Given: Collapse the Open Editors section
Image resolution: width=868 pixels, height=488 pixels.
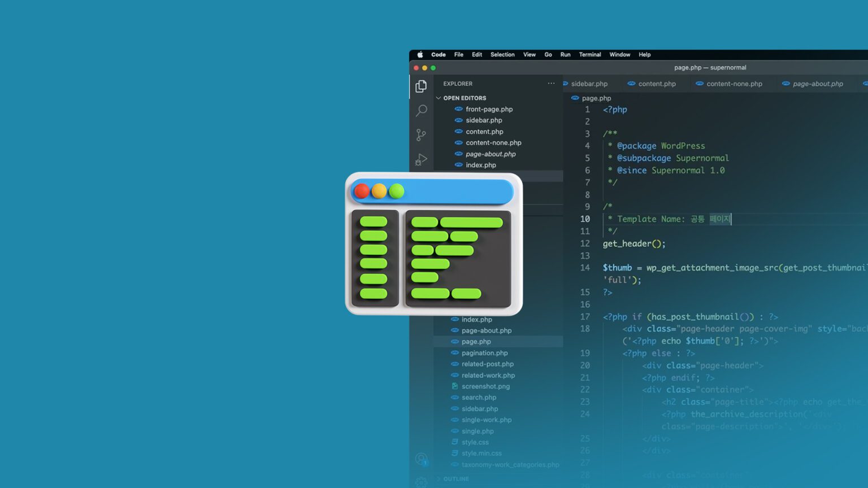Looking at the screenshot, I should (439, 98).
